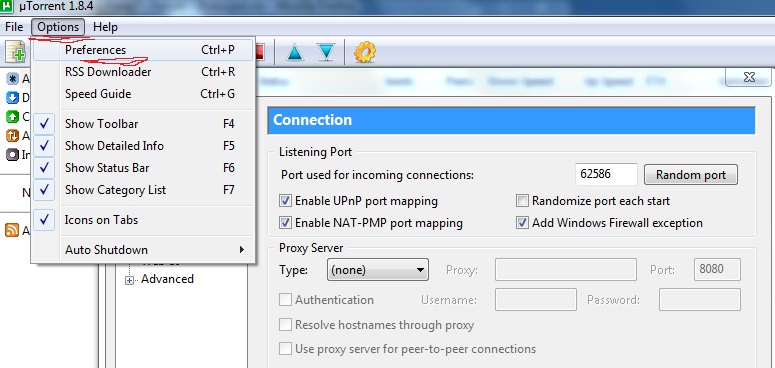Image resolution: width=775 pixels, height=368 pixels.
Task: Click the Inactive category sidebar icon
Action: click(12, 154)
